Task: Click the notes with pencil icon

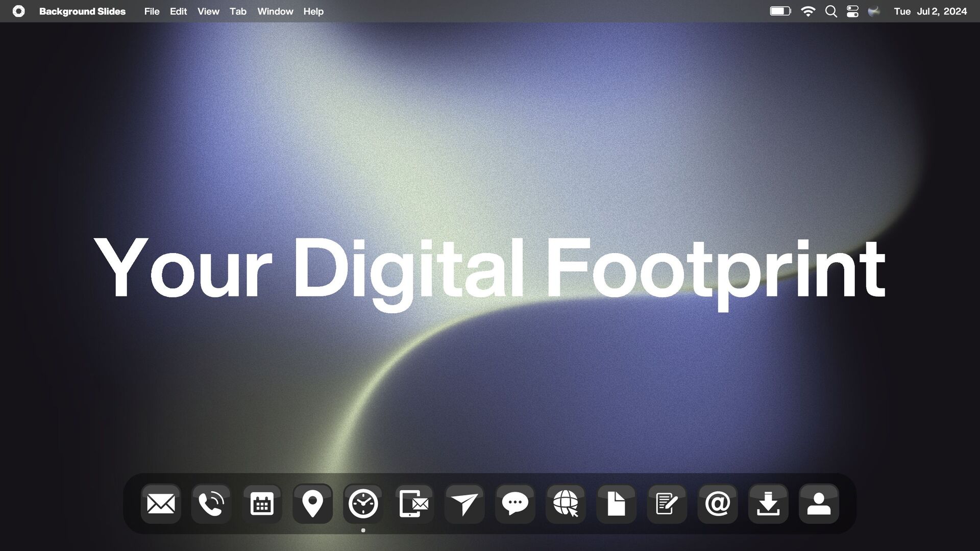Action: click(x=667, y=504)
